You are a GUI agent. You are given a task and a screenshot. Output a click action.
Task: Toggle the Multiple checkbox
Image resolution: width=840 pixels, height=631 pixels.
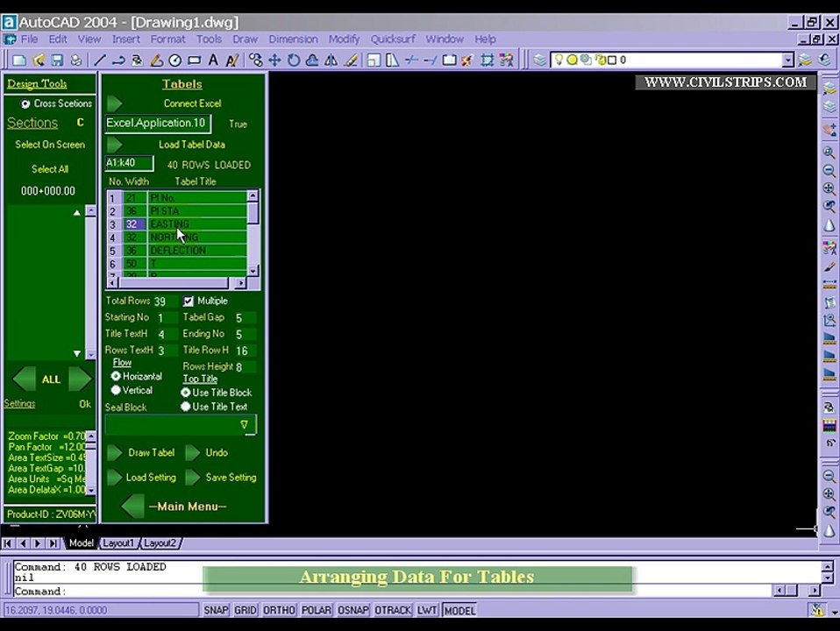[x=188, y=301]
